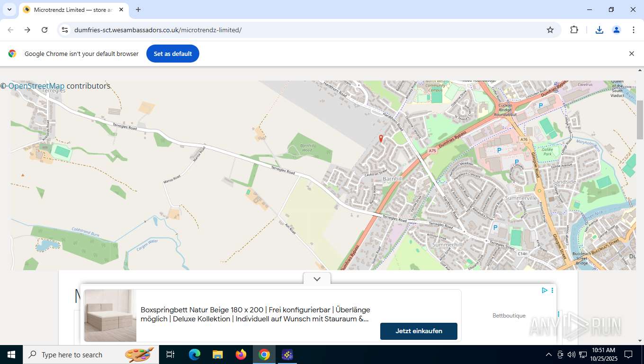Open the tab search dropdown arrow
644x364 pixels.
point(9,9)
